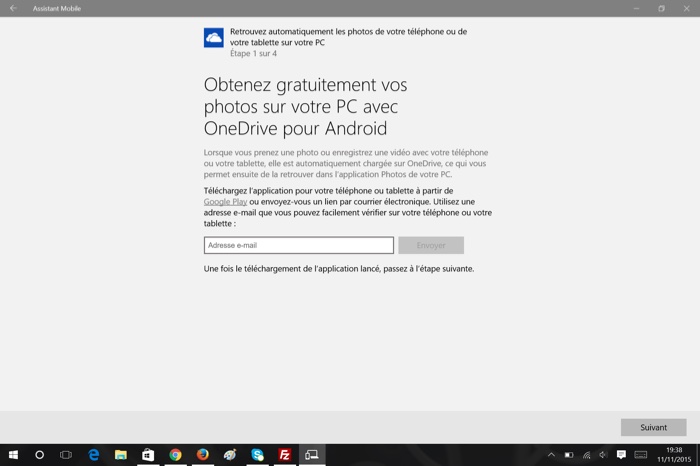Image resolution: width=700 pixels, height=466 pixels.
Task: Click the battery status tray icon
Action: (569, 455)
